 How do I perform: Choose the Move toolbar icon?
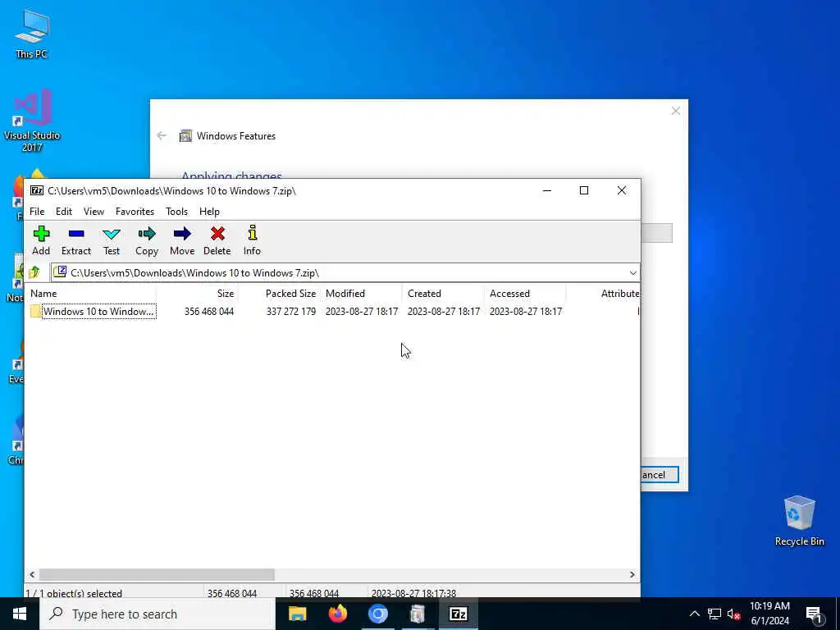point(182,234)
